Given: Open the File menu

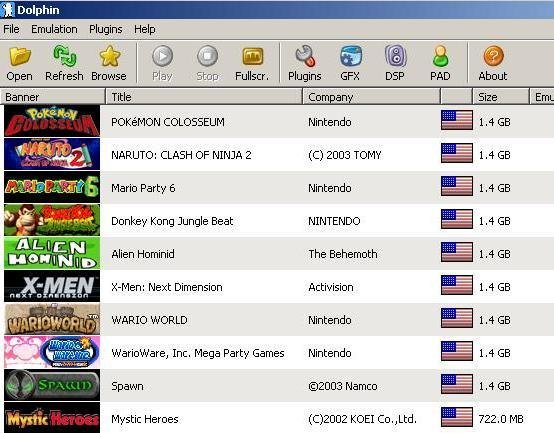Looking at the screenshot, I should (x=11, y=29).
